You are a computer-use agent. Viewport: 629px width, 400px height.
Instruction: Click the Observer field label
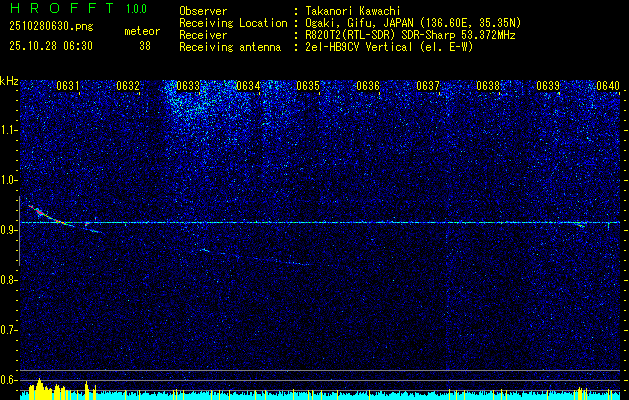pyautogui.click(x=203, y=11)
